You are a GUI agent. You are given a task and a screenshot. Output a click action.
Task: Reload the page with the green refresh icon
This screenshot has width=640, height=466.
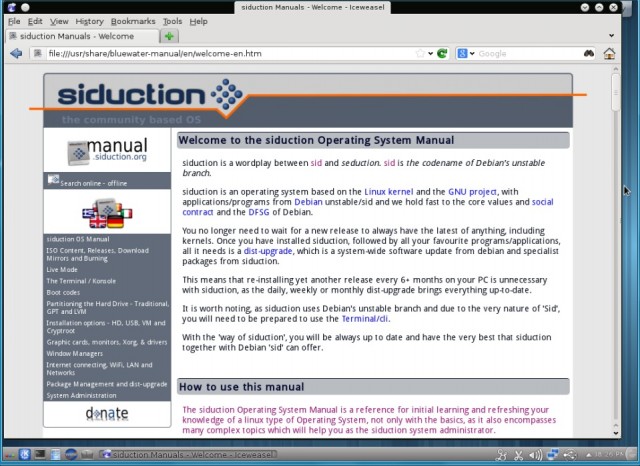click(442, 53)
